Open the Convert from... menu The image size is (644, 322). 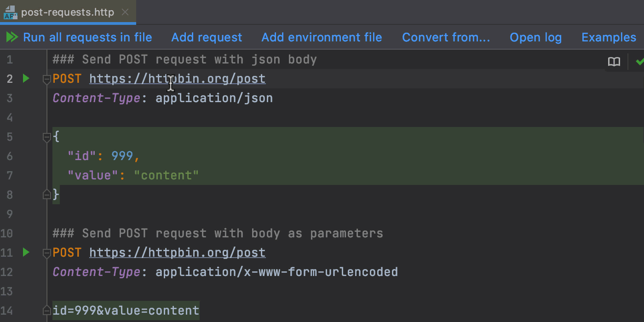[x=446, y=37]
